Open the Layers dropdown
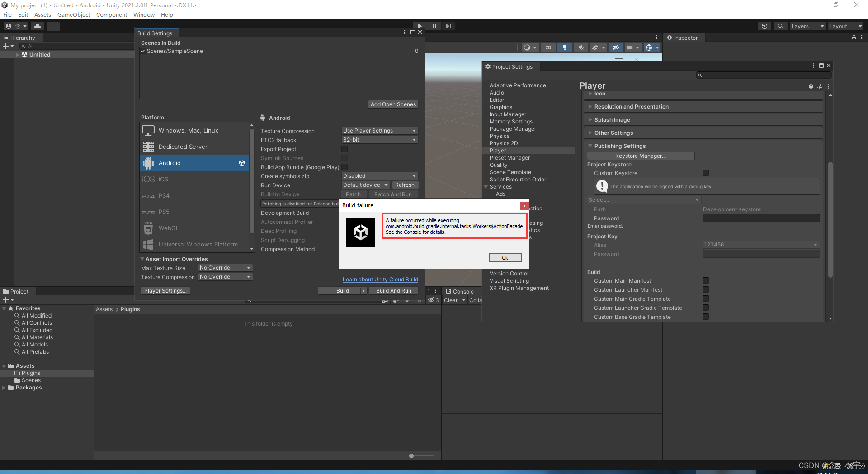 point(808,26)
